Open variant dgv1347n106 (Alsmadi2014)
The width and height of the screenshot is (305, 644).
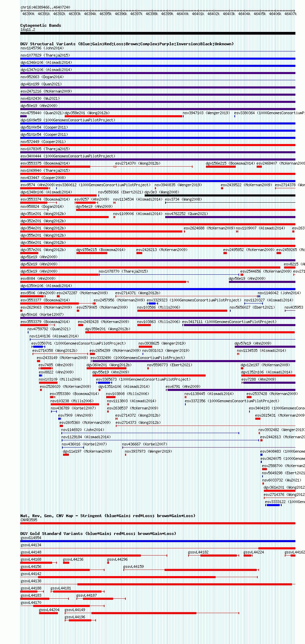(46, 70)
